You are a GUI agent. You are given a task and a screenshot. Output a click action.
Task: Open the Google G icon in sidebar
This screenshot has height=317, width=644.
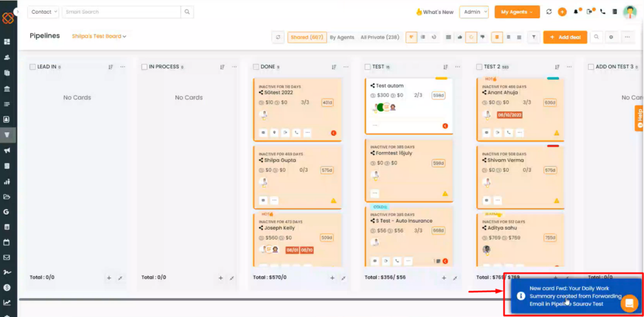[x=6, y=212]
